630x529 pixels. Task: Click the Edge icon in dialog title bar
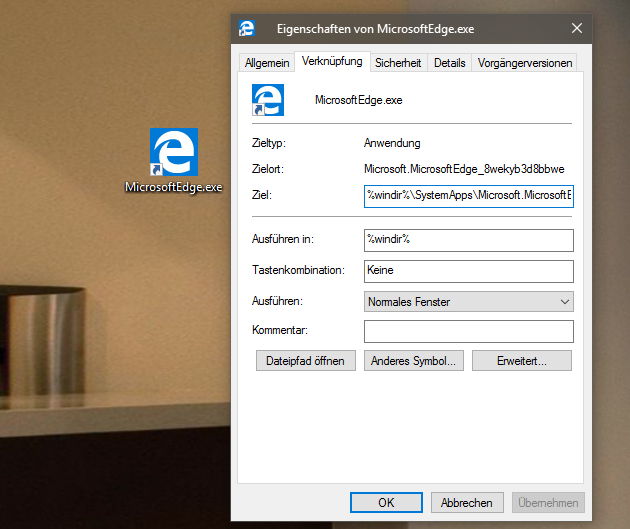[247, 29]
